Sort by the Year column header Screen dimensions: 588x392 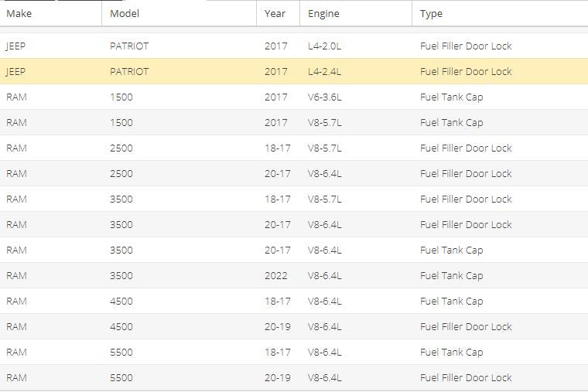point(278,13)
